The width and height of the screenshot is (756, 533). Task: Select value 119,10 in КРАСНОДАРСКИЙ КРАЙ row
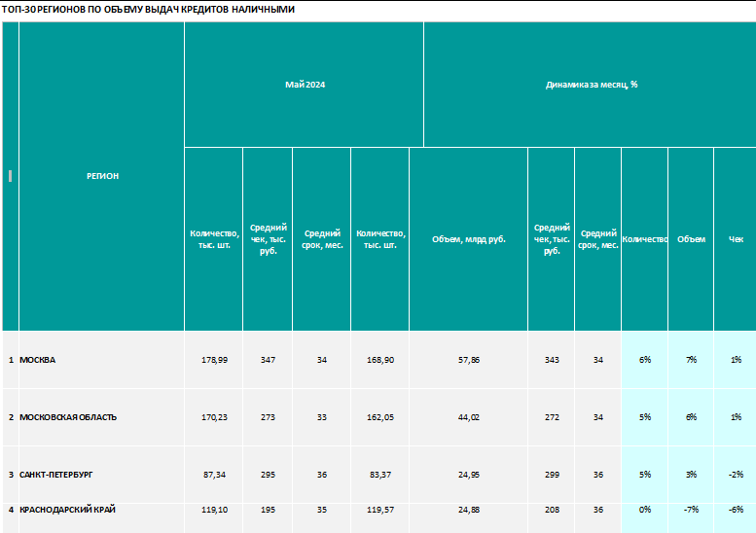[214, 518]
